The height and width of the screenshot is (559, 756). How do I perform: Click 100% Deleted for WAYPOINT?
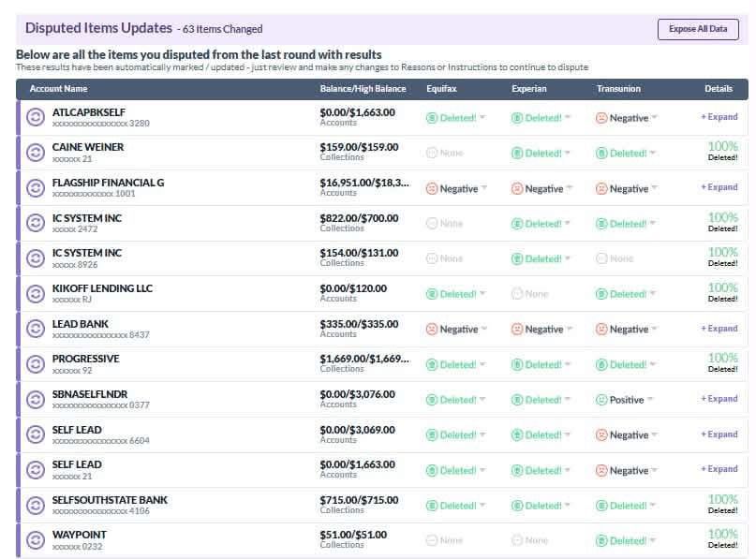pos(722,538)
